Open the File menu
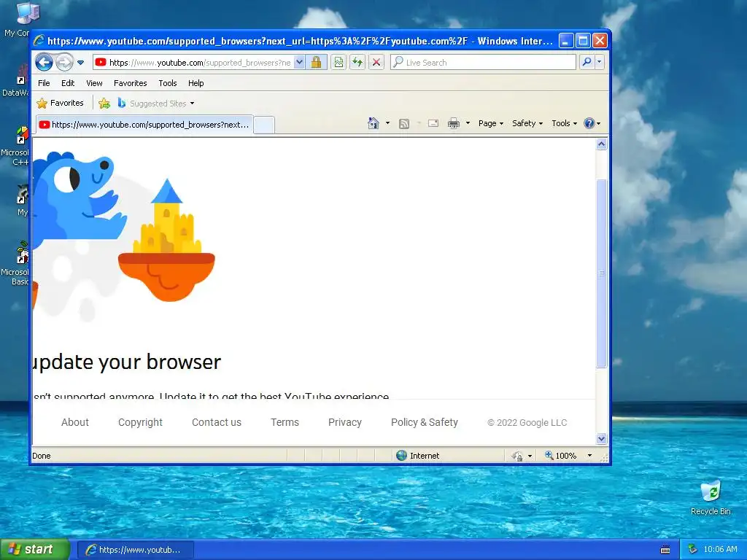Viewport: 747px width, 560px height. point(44,83)
